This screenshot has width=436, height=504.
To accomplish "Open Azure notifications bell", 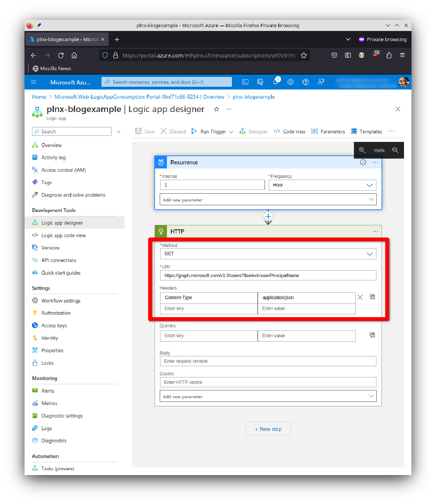I will click(276, 82).
